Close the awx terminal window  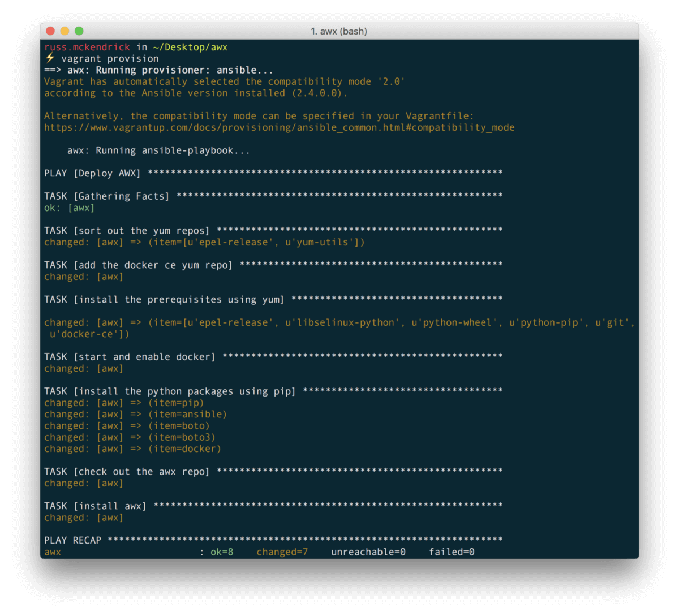click(50, 31)
